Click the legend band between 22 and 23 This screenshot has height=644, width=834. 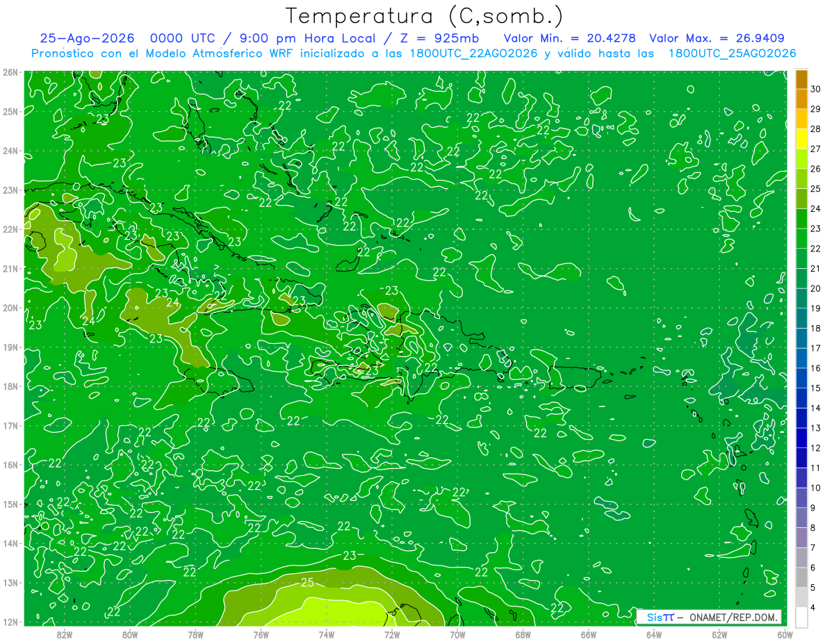(801, 239)
